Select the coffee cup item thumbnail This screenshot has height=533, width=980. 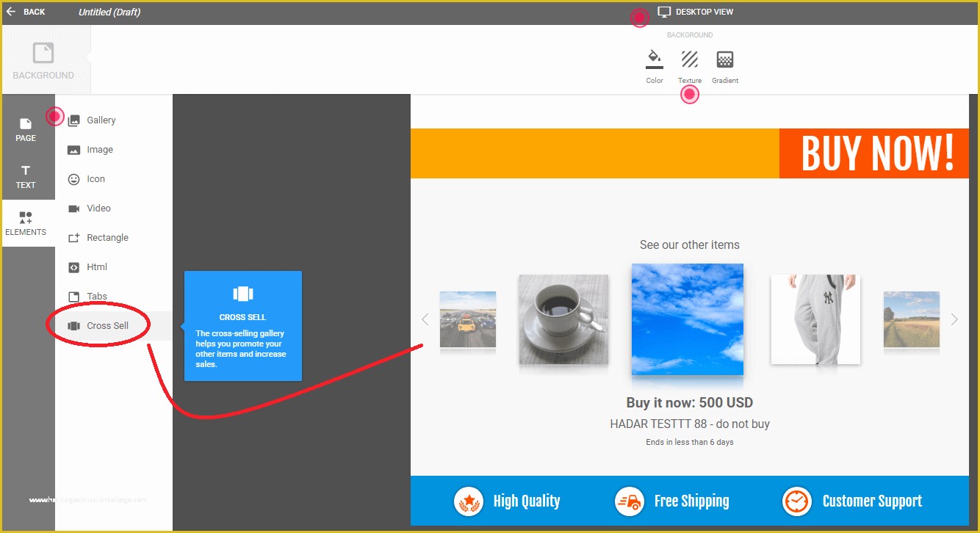tap(563, 319)
